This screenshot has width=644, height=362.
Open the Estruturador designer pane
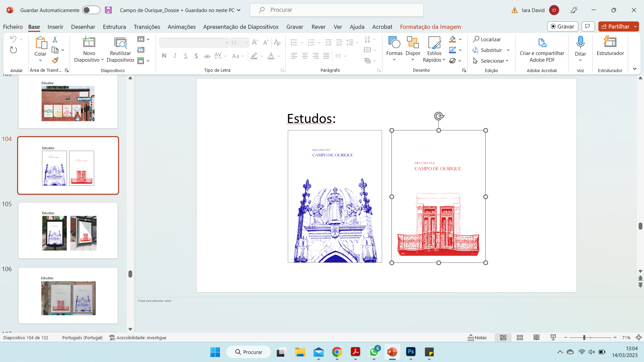pyautogui.click(x=610, y=43)
